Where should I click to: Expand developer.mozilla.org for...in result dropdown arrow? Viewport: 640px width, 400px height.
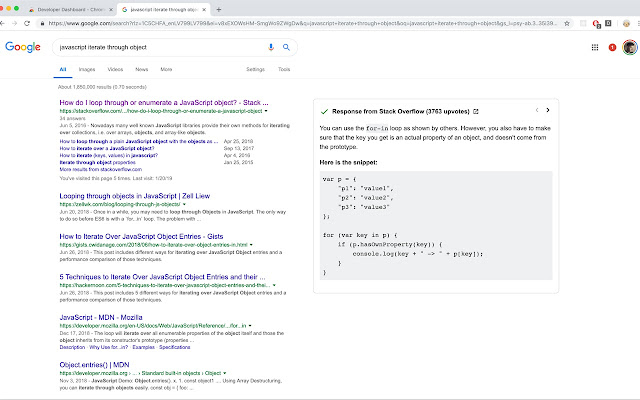point(250,326)
